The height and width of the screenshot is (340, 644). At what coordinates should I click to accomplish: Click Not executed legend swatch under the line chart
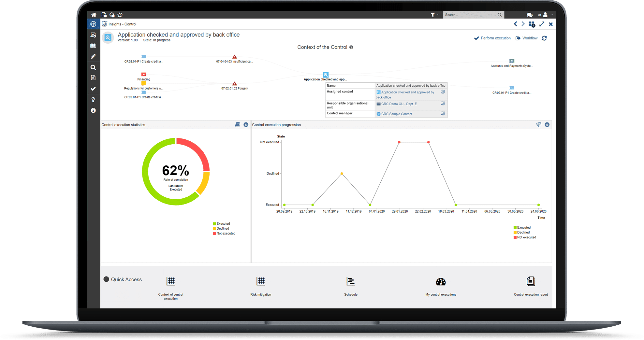point(515,237)
